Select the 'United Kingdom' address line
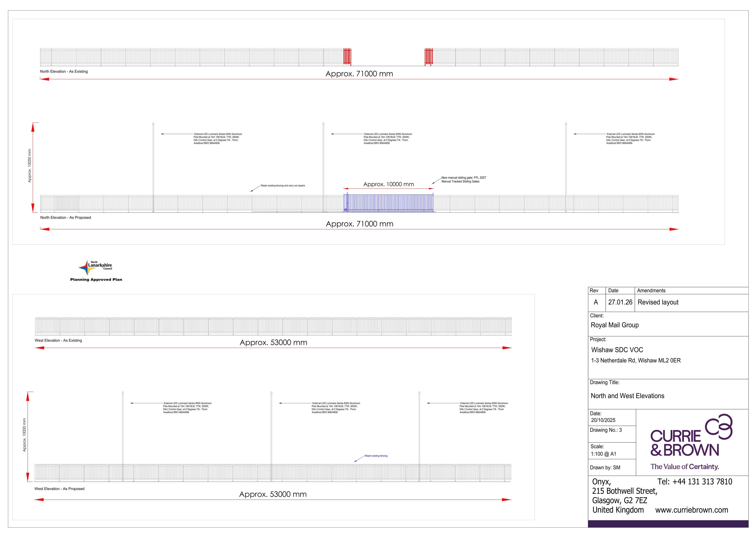The width and height of the screenshot is (756, 534). pyautogui.click(x=618, y=510)
